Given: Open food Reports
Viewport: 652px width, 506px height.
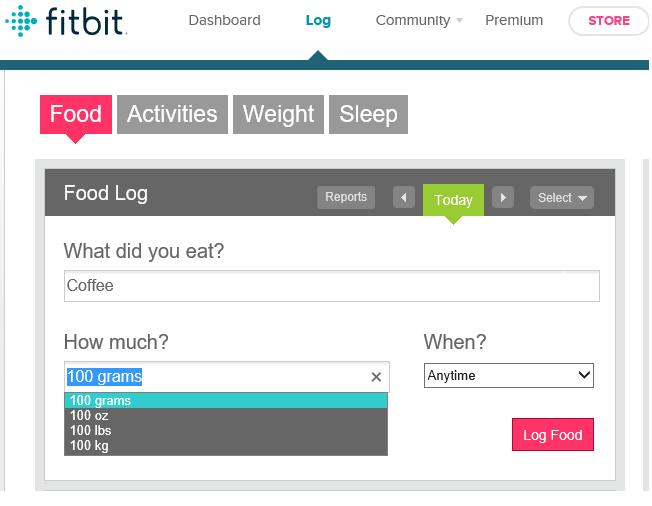Looking at the screenshot, I should click(346, 198).
